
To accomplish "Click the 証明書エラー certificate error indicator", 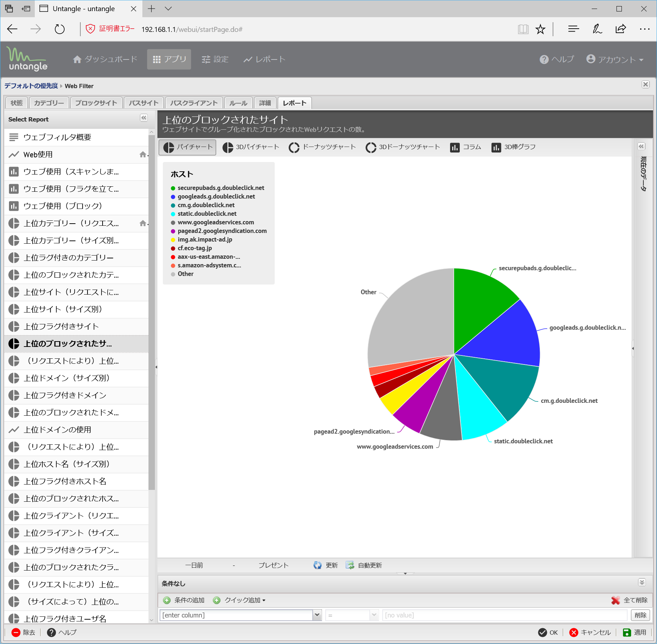I will [110, 29].
